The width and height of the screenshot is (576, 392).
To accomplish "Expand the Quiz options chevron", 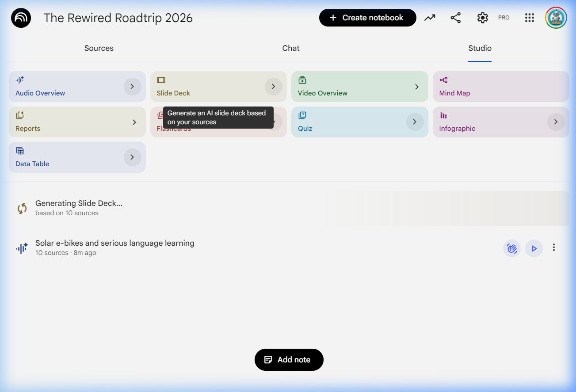I will [x=415, y=122].
